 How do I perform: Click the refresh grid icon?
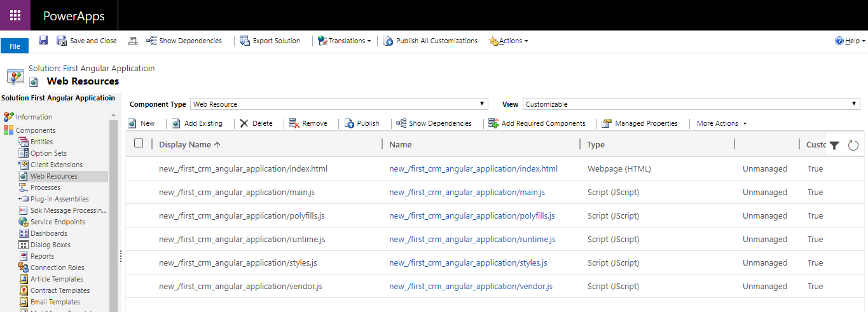[x=853, y=146]
